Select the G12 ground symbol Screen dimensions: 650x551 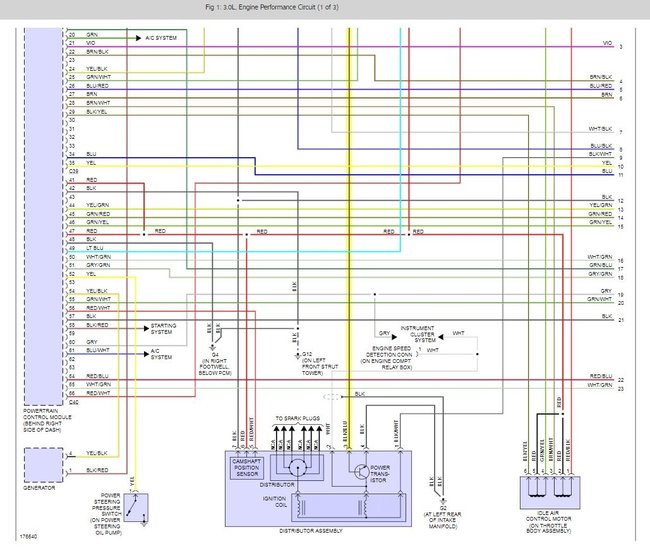point(297,356)
